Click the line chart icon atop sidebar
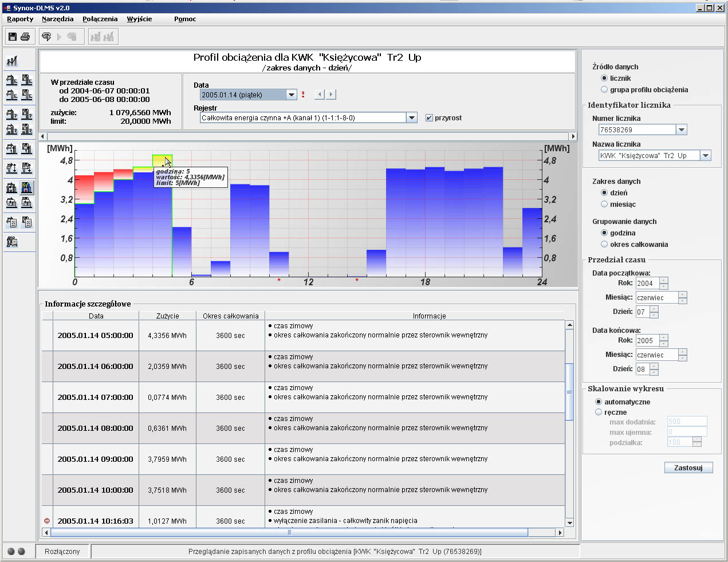 (12, 61)
